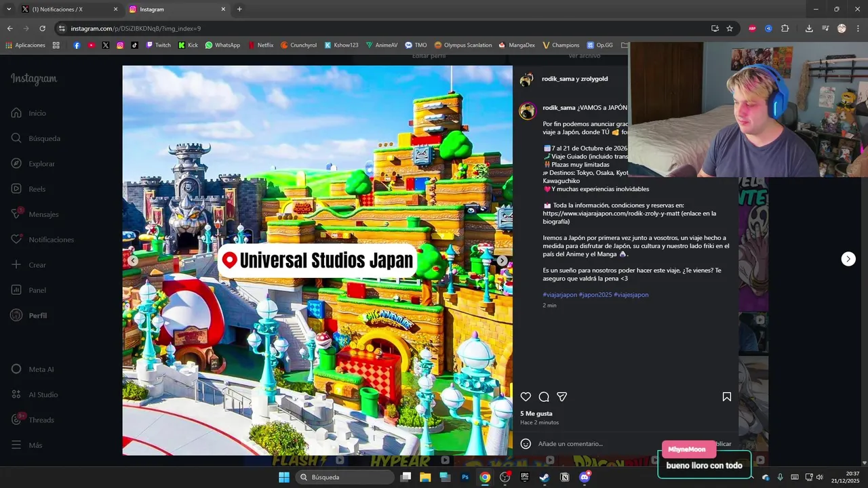The width and height of the screenshot is (868, 488).
Task: Open the AnimeAV bookmark
Action: click(382, 45)
